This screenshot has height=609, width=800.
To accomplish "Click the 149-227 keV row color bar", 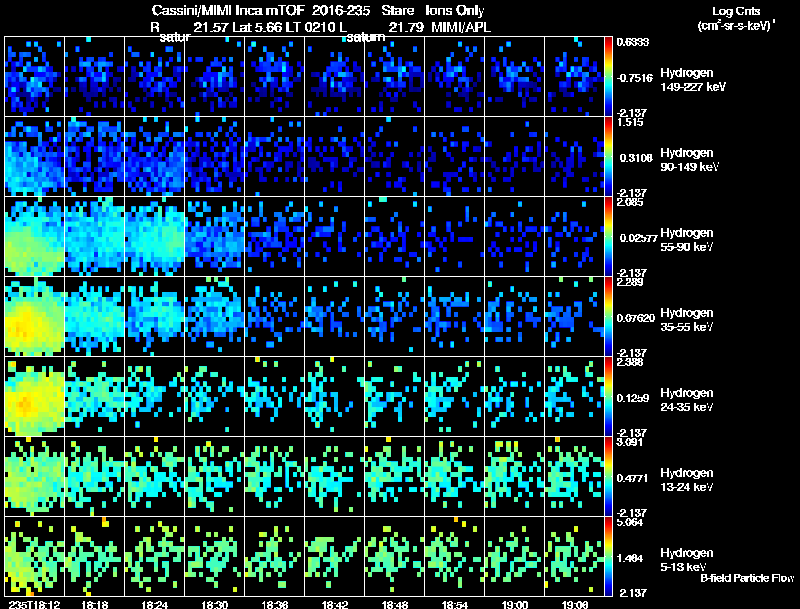I will point(608,77).
